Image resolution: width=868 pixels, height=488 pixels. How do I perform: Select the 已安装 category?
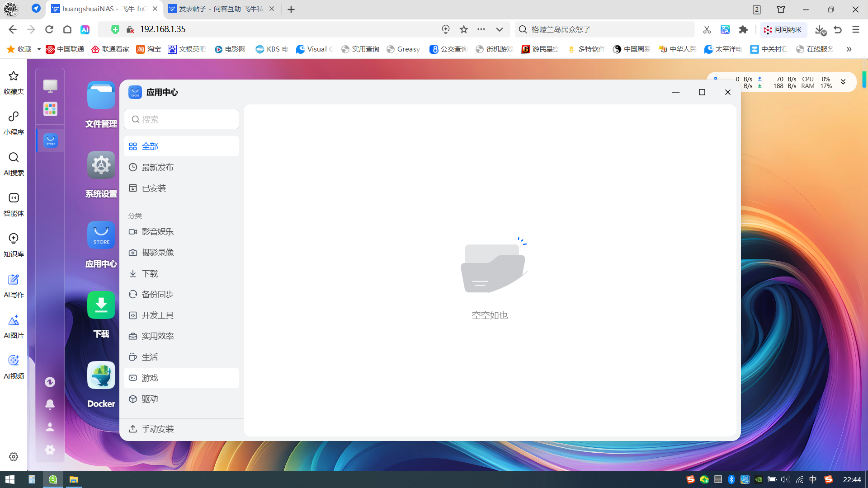point(154,188)
